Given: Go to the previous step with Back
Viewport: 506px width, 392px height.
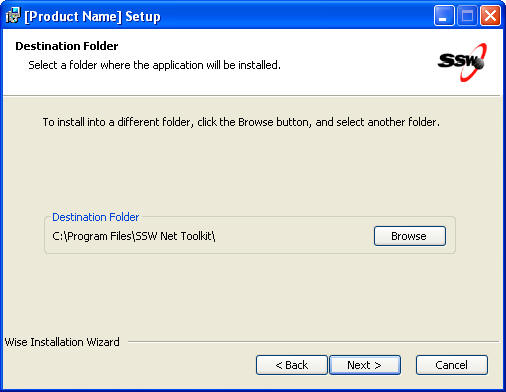Looking at the screenshot, I should coord(292,365).
